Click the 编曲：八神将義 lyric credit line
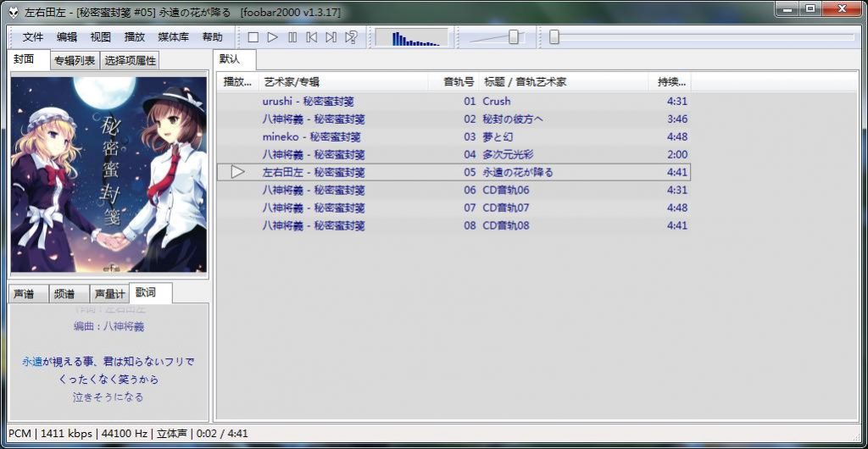The height and width of the screenshot is (449, 868). click(108, 326)
